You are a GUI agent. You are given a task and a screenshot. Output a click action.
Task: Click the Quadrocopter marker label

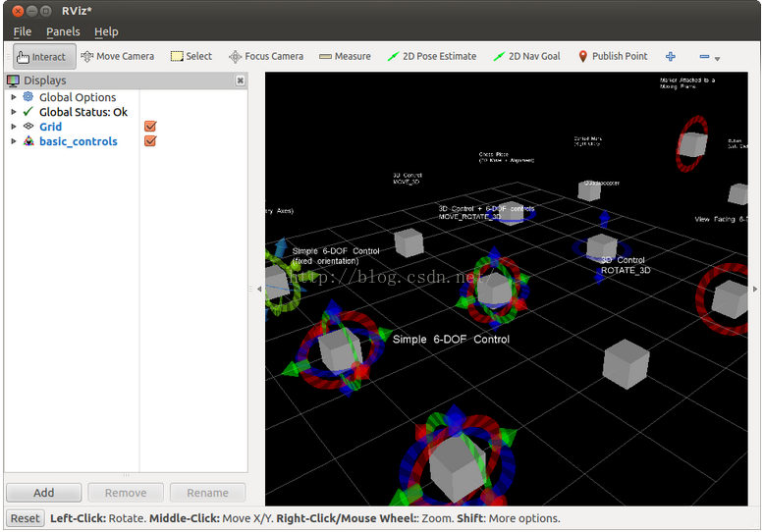tap(601, 184)
